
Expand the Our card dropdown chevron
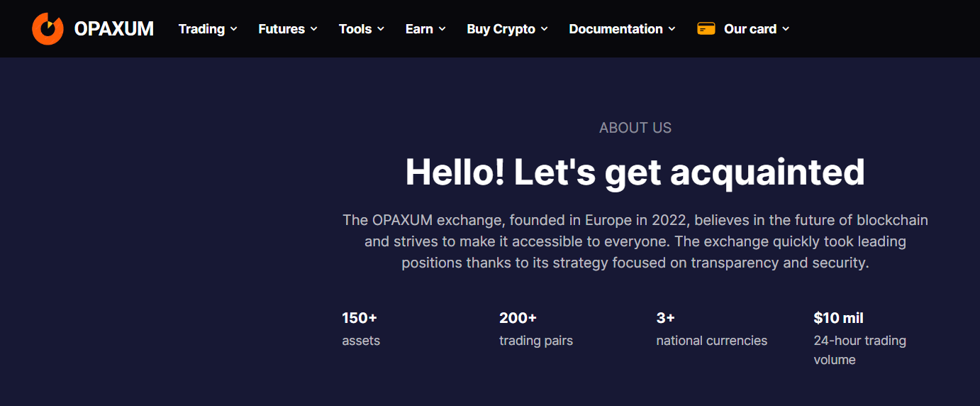pyautogui.click(x=786, y=29)
